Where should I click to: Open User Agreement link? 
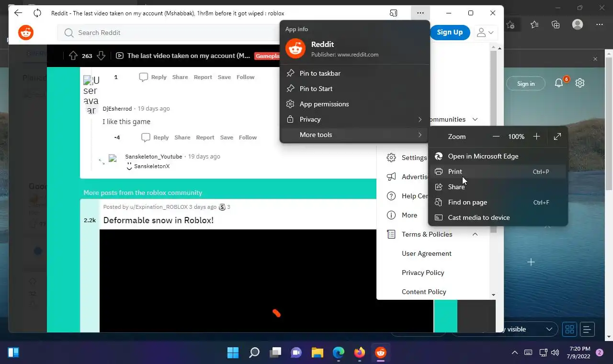(427, 253)
